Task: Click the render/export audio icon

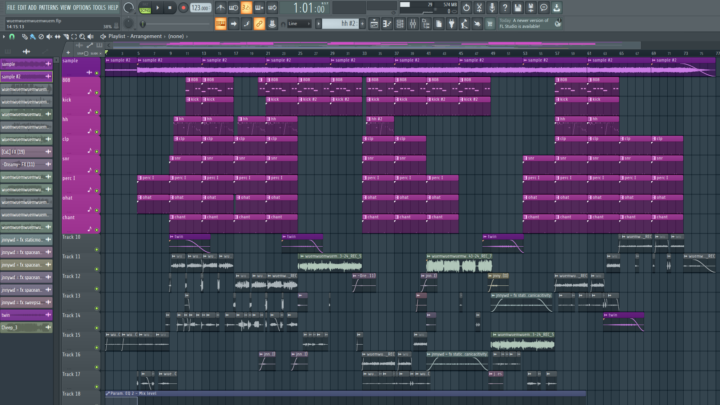Action: [530, 8]
